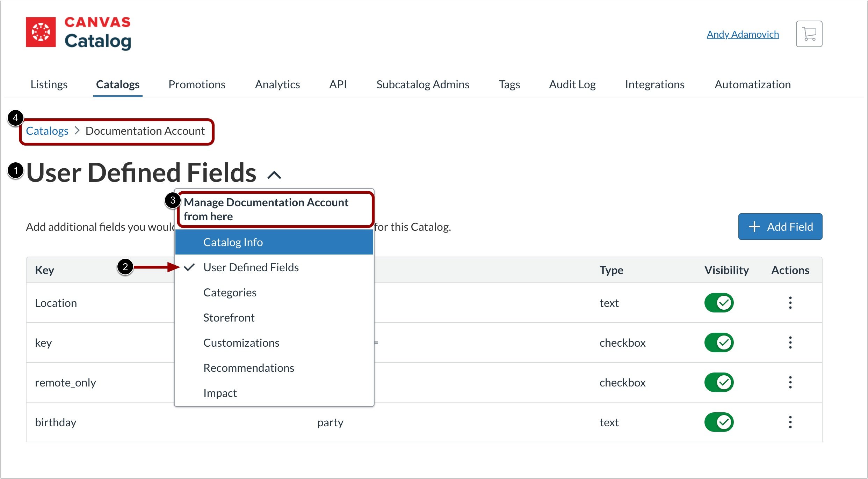This screenshot has width=868, height=479.
Task: Select Storefront from the management dropdown
Action: (x=229, y=317)
